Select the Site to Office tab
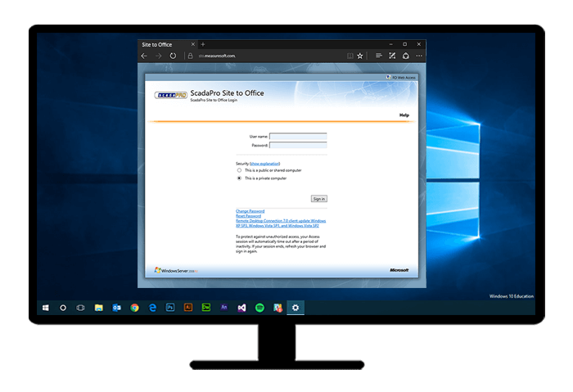The image size is (573, 392). tap(168, 44)
